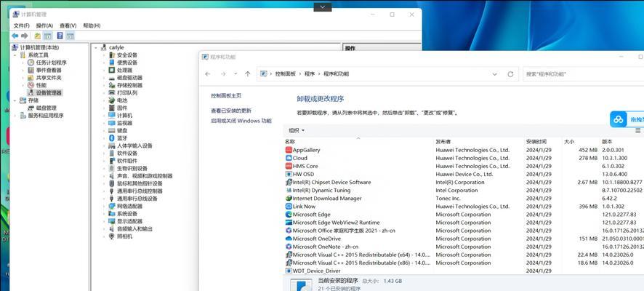Click the Microsoft OneDrive cloud icon

pyautogui.click(x=289, y=239)
